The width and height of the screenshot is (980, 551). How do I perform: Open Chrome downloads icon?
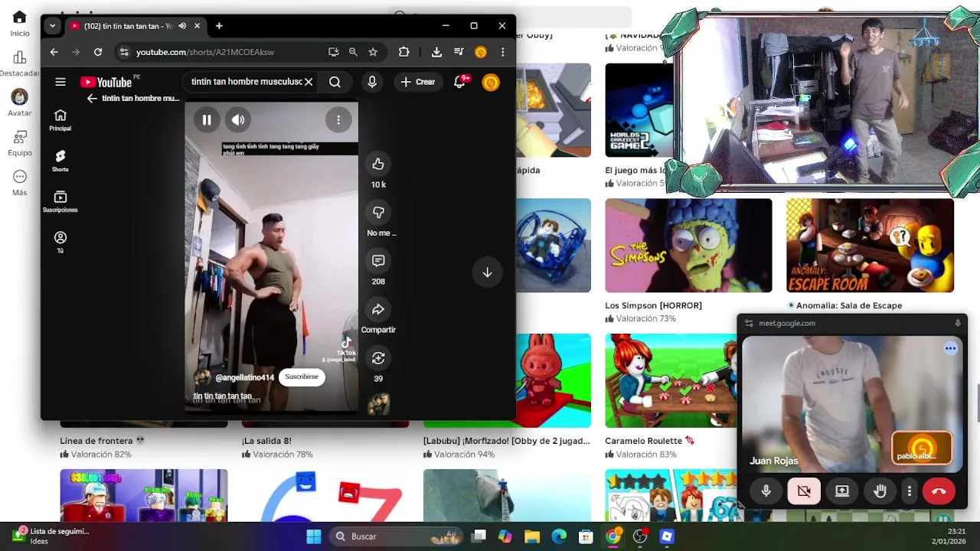coord(436,52)
